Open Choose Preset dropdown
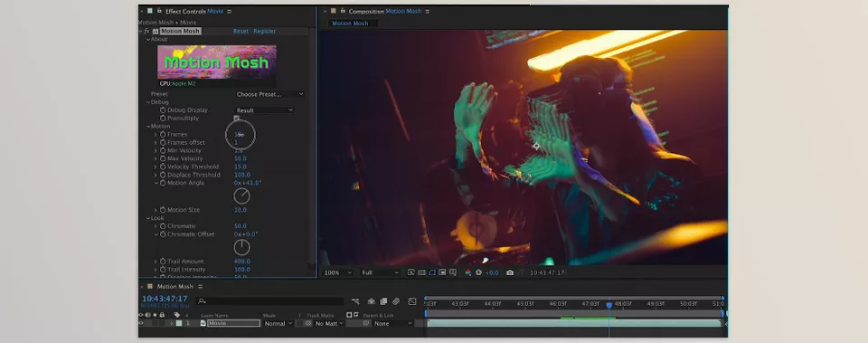The height and width of the screenshot is (343, 868). click(x=269, y=94)
